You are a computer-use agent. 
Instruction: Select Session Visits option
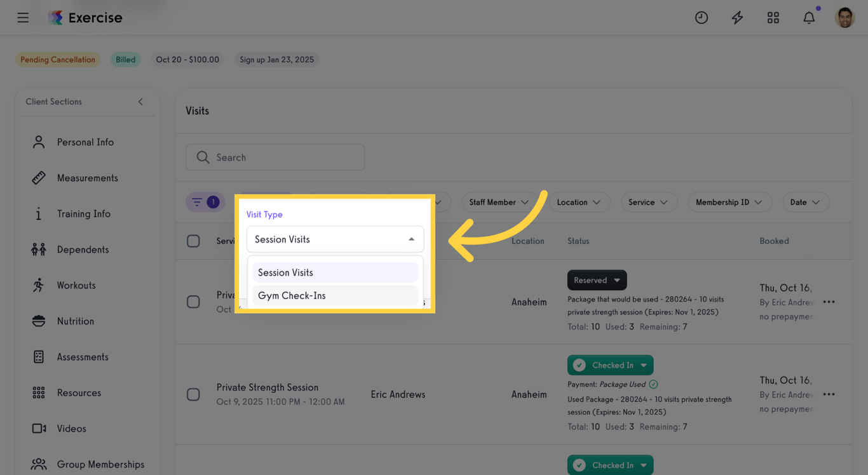pos(335,272)
